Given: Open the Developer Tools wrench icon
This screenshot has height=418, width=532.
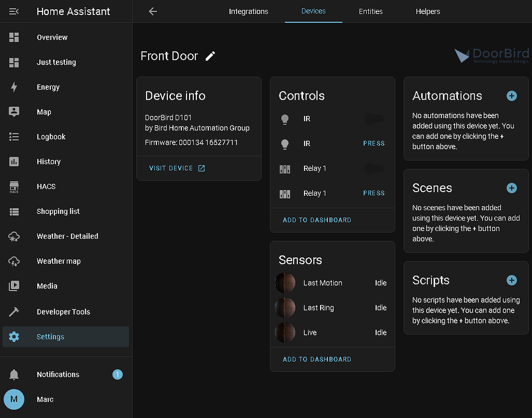Looking at the screenshot, I should 14,312.
